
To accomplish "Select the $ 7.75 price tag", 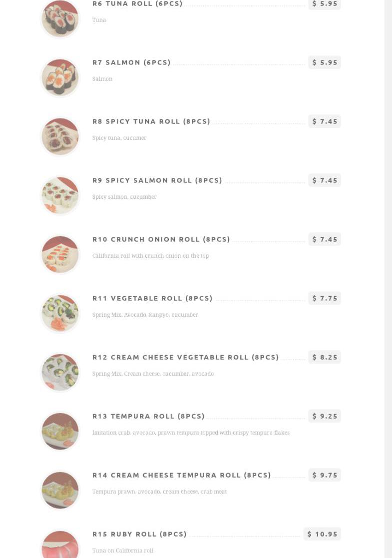I will [325, 298].
